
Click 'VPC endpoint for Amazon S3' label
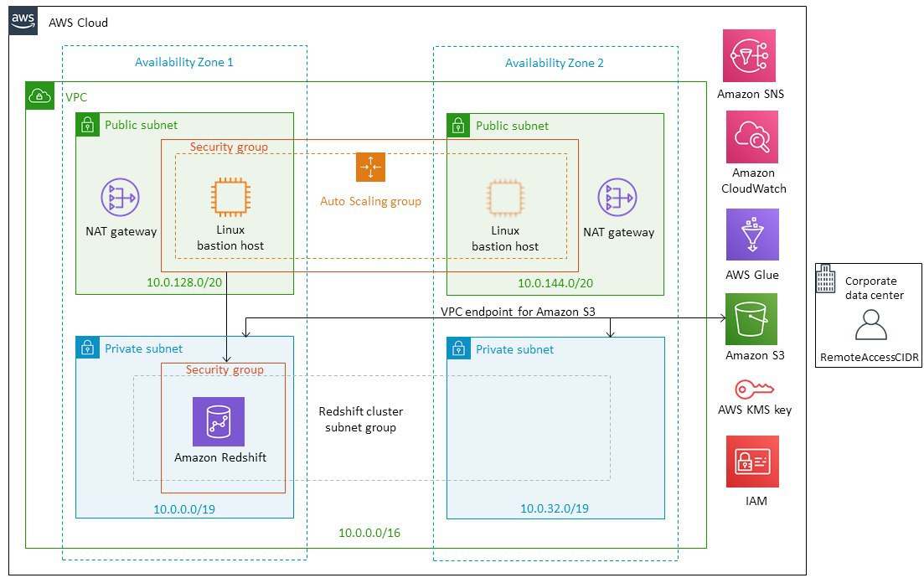click(518, 312)
